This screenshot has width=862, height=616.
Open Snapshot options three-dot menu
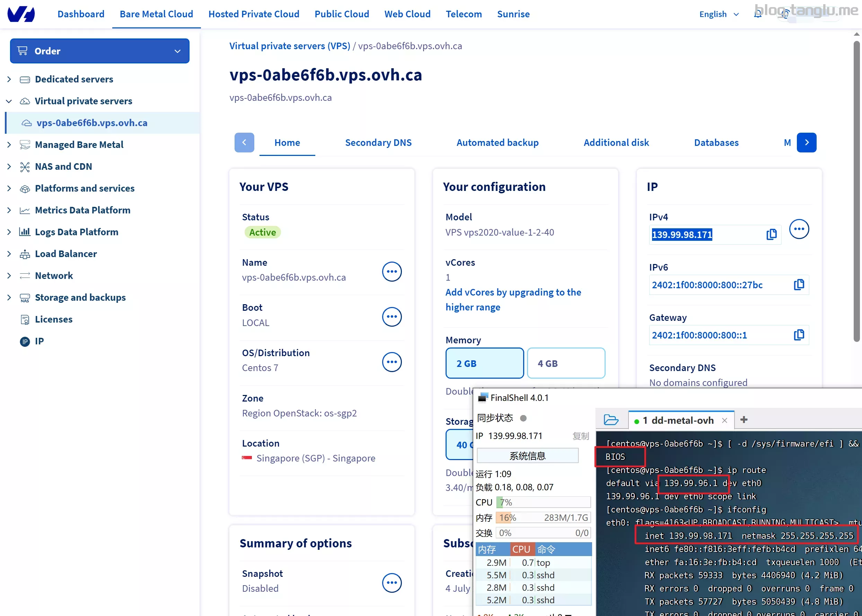(x=392, y=582)
